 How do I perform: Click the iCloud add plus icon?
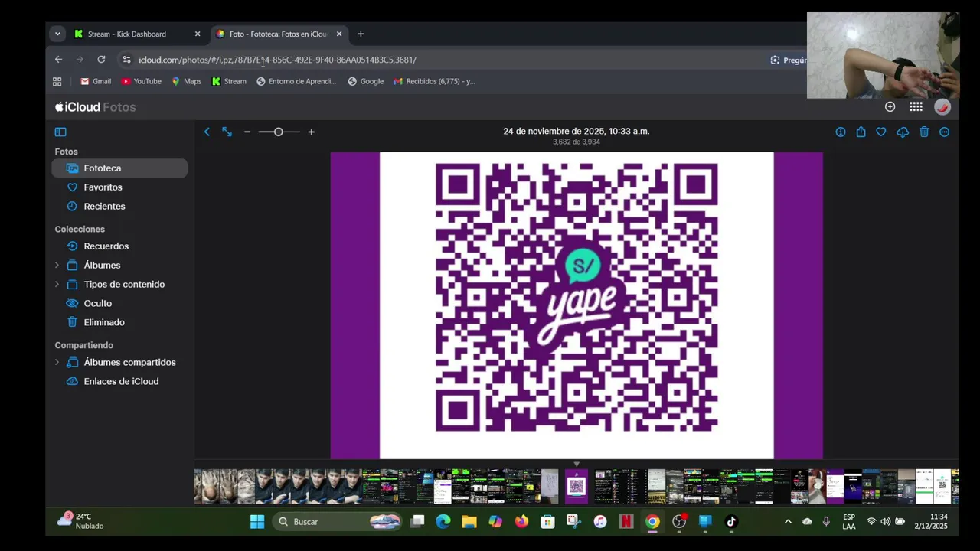pos(890,107)
